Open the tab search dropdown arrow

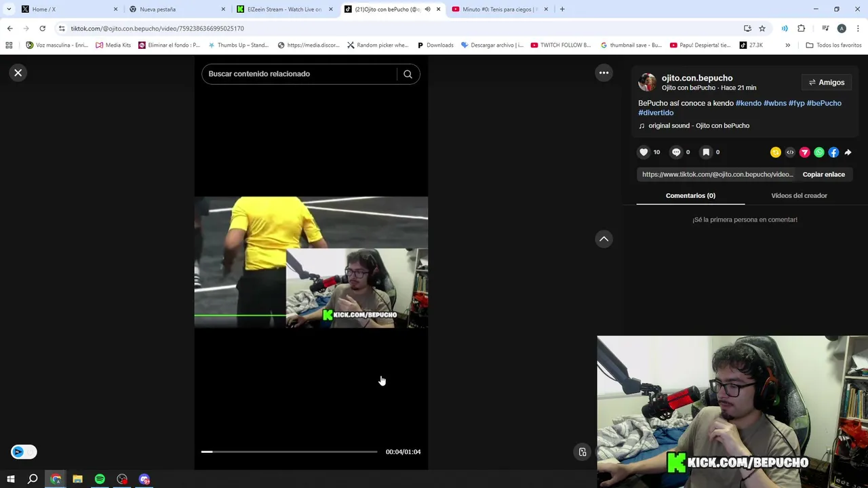(x=9, y=9)
